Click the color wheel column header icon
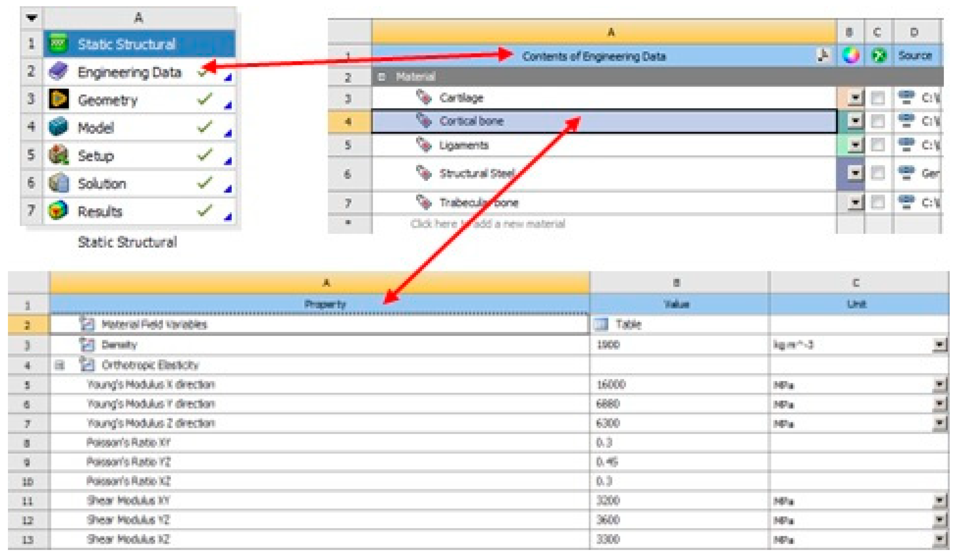This screenshot has width=958, height=560. [850, 56]
